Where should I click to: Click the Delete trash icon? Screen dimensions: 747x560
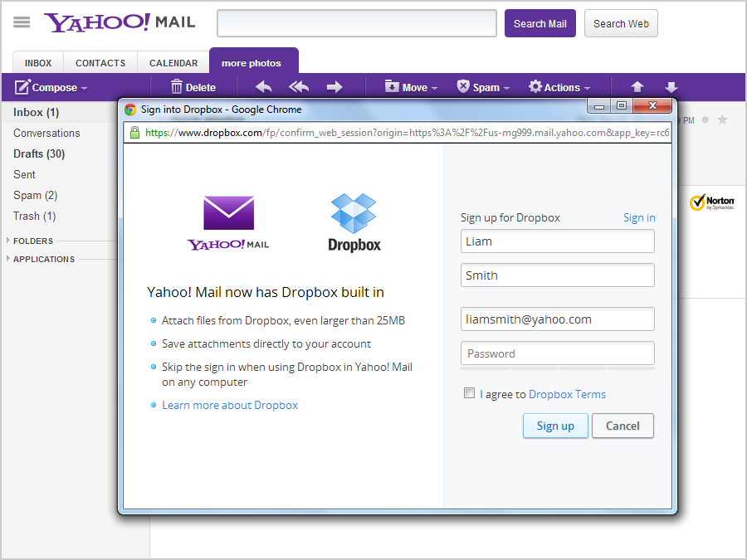click(177, 87)
